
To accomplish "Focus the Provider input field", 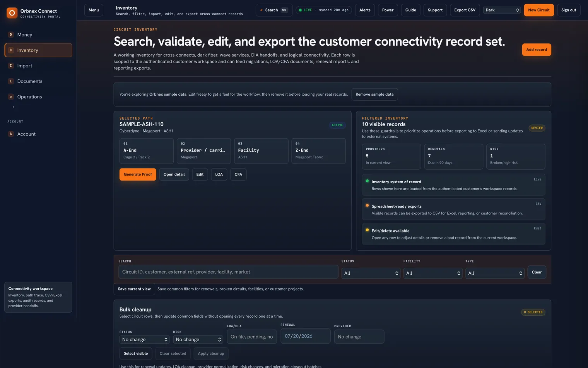I will (x=359, y=337).
